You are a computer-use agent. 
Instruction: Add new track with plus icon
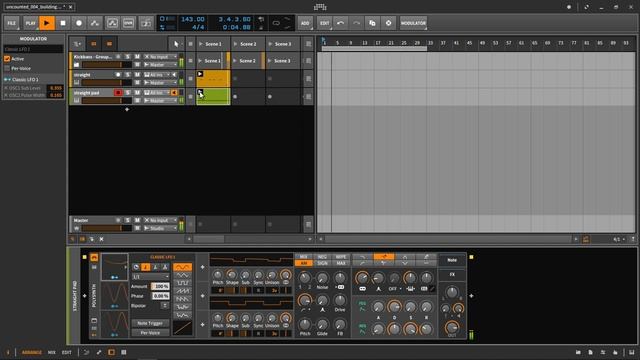click(127, 109)
